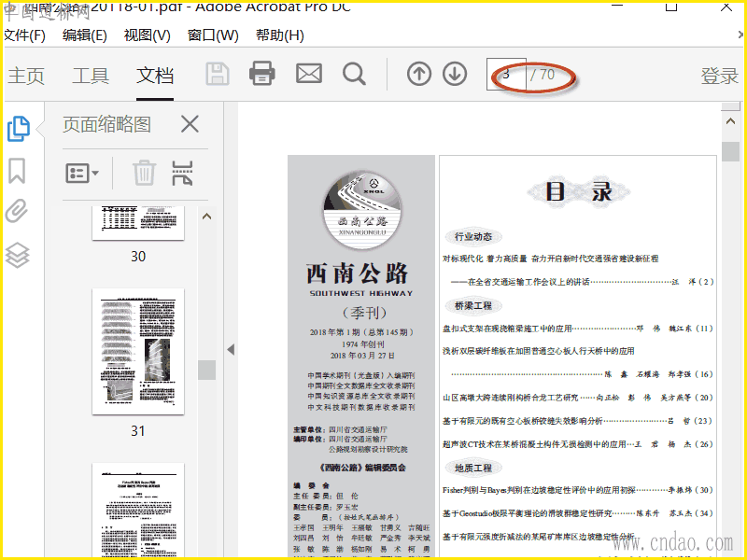Click the 目录 title on the page
Image resolution: width=747 pixels, height=560 pixels.
click(578, 192)
